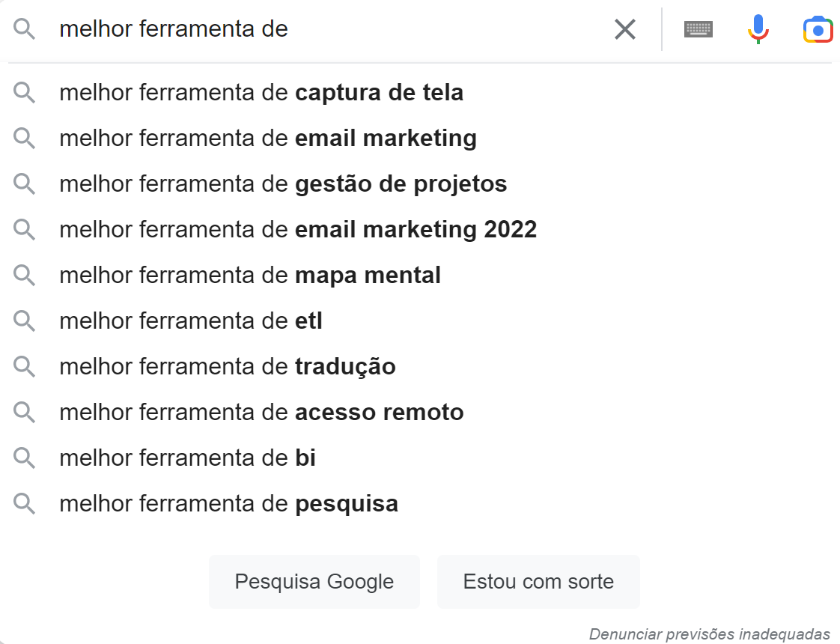Click the Google Lens camera icon
840x644 pixels.
coord(818,28)
